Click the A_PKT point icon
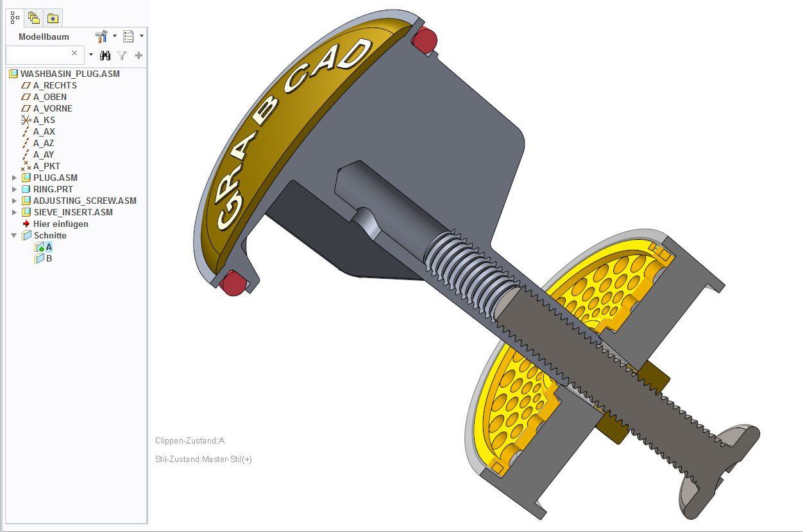Viewport: 803px width, 532px height. (26, 166)
